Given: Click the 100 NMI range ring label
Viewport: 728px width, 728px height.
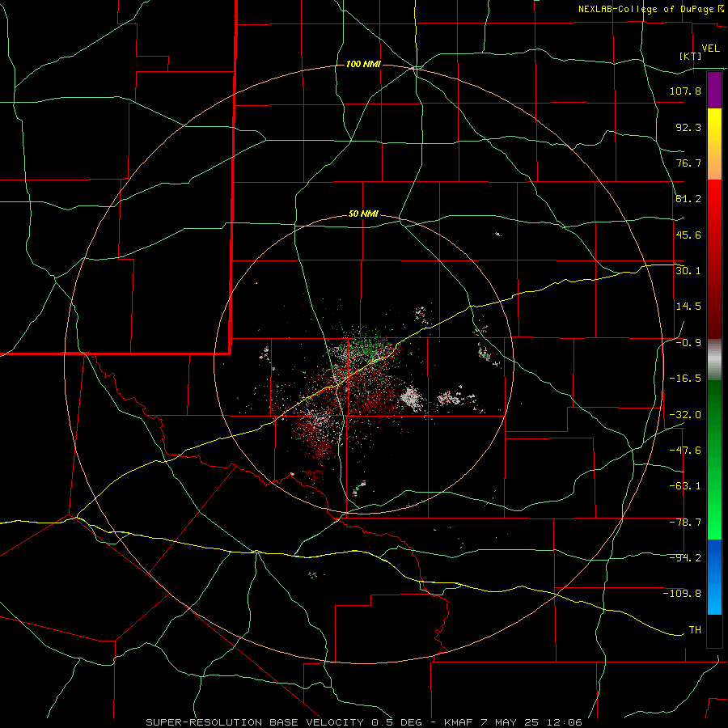Looking at the screenshot, I should point(363,64).
